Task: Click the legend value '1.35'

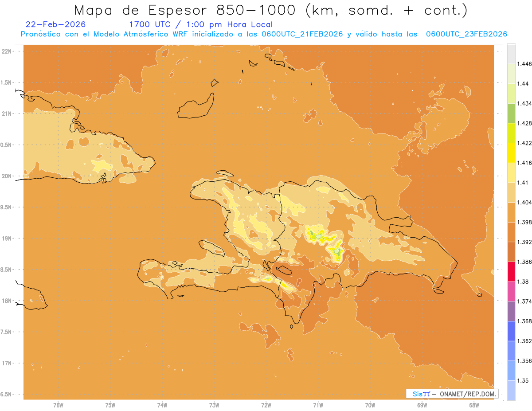Action: click(523, 380)
